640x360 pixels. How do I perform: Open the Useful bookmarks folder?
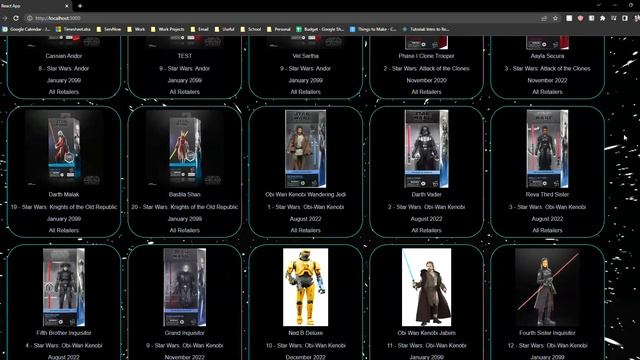pos(224,29)
